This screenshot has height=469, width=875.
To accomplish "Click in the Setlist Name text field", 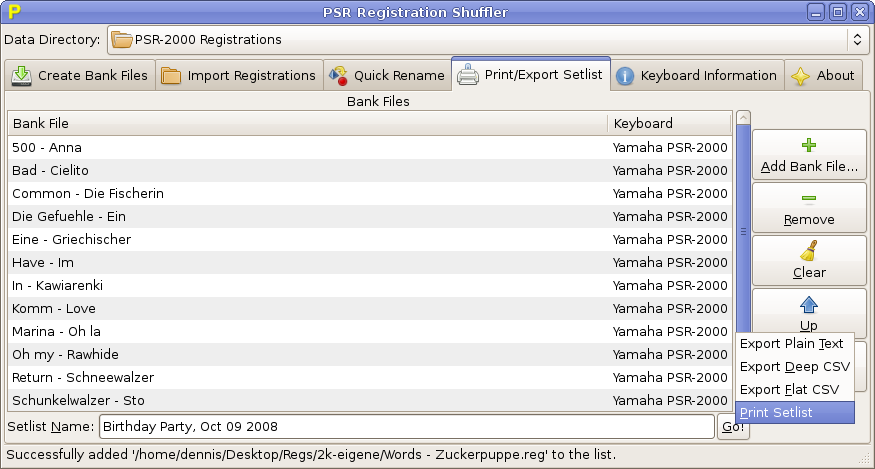I will coord(406,427).
